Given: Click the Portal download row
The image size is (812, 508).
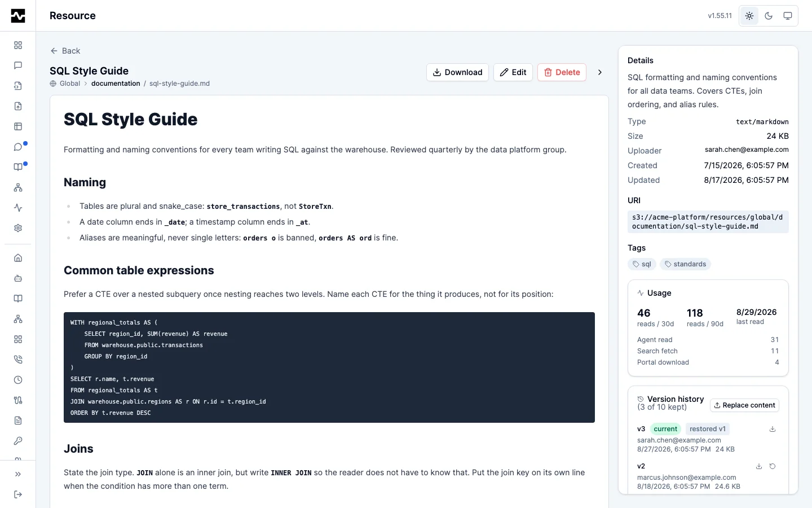Looking at the screenshot, I should [x=708, y=362].
